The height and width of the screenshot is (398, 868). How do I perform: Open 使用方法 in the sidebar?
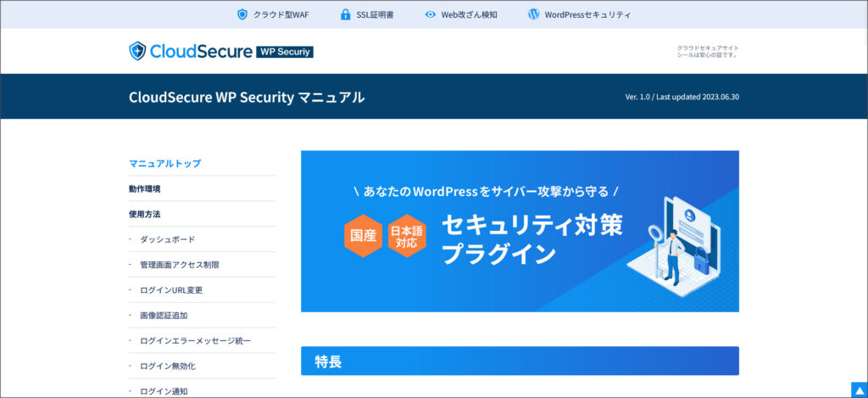(x=144, y=214)
